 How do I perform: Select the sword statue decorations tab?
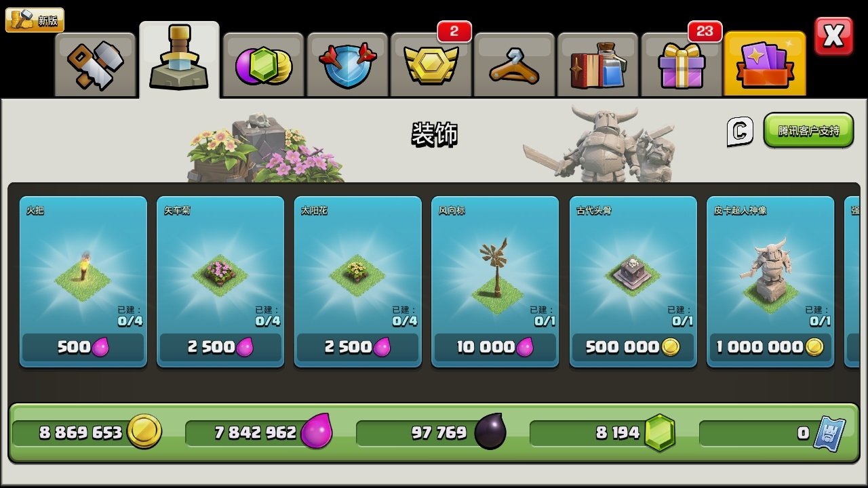click(x=179, y=60)
